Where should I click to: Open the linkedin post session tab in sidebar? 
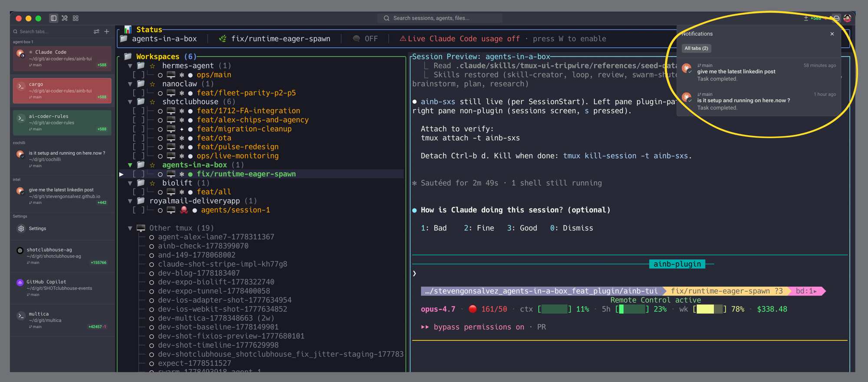click(62, 196)
